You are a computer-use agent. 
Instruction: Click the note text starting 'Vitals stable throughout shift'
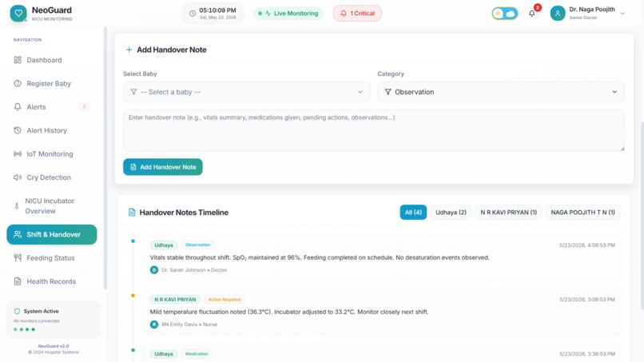tap(320, 257)
